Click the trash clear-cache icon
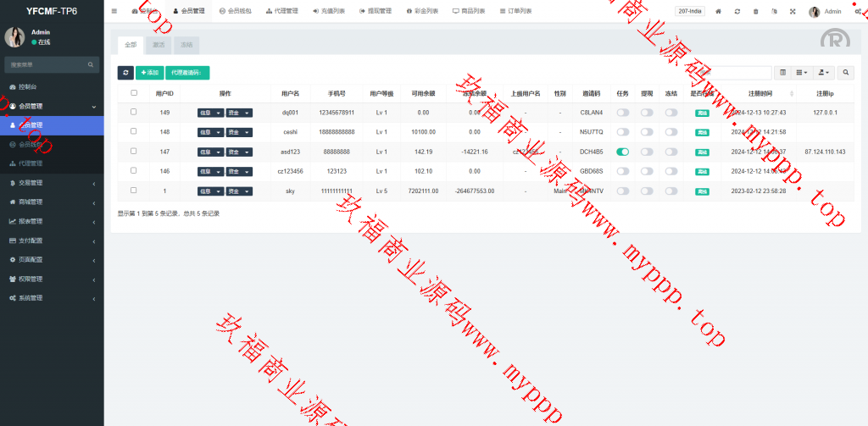 pyautogui.click(x=756, y=12)
